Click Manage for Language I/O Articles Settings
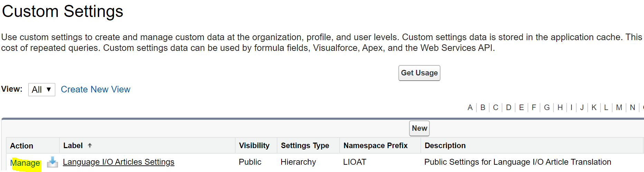The image size is (644, 172). click(x=25, y=163)
